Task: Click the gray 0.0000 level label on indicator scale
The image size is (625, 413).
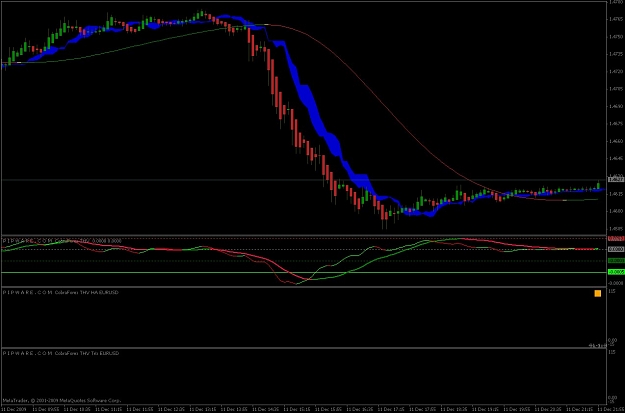Action: click(616, 249)
